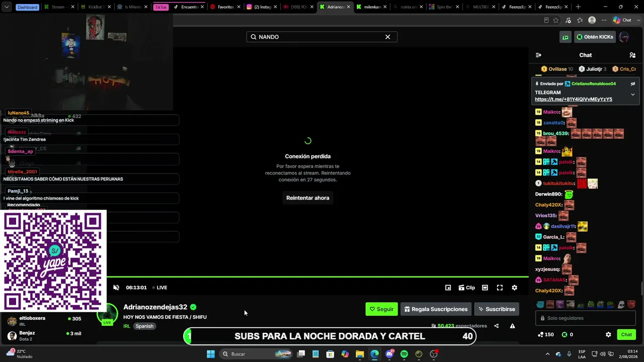
Task: Click the Obtén KICKs button
Action: 595,37
